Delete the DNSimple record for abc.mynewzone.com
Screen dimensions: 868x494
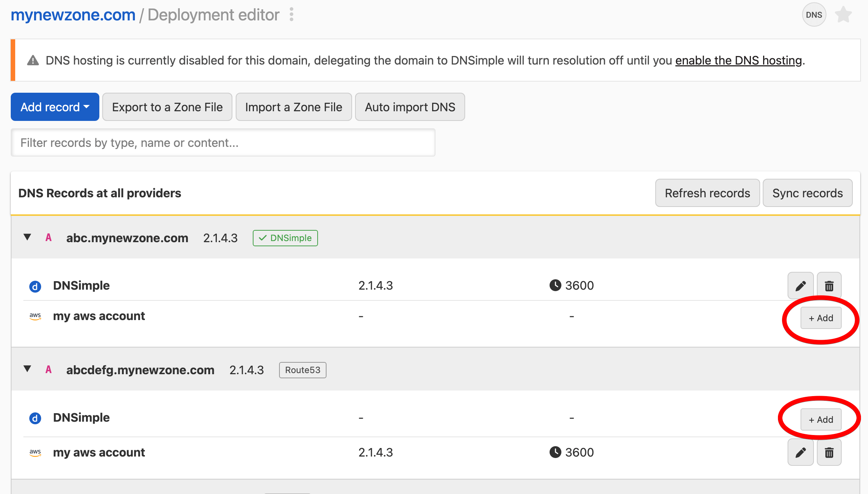[x=829, y=286]
